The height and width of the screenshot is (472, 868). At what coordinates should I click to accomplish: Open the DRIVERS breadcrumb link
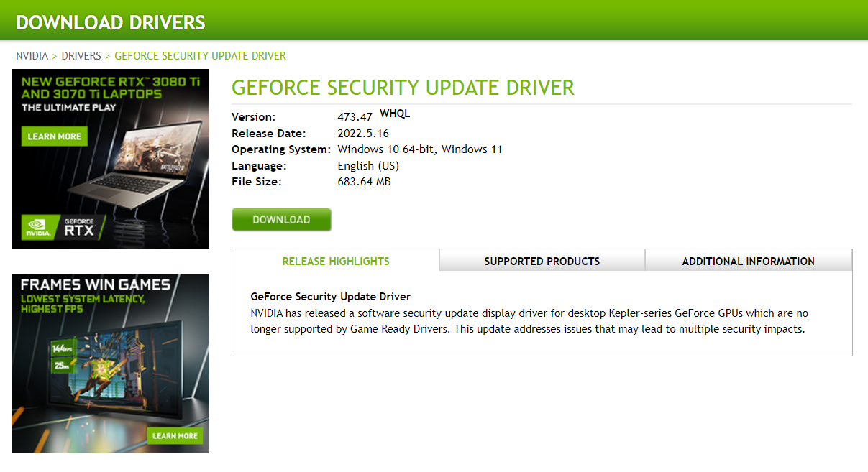coord(81,56)
